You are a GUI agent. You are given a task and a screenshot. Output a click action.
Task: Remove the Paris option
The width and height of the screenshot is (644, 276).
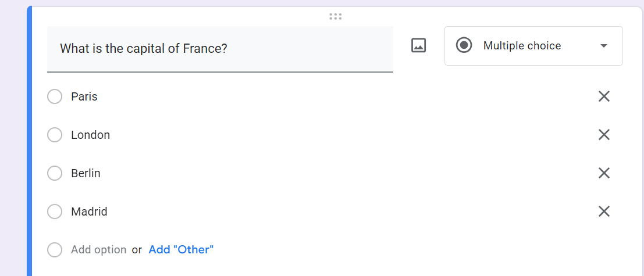[x=604, y=96]
